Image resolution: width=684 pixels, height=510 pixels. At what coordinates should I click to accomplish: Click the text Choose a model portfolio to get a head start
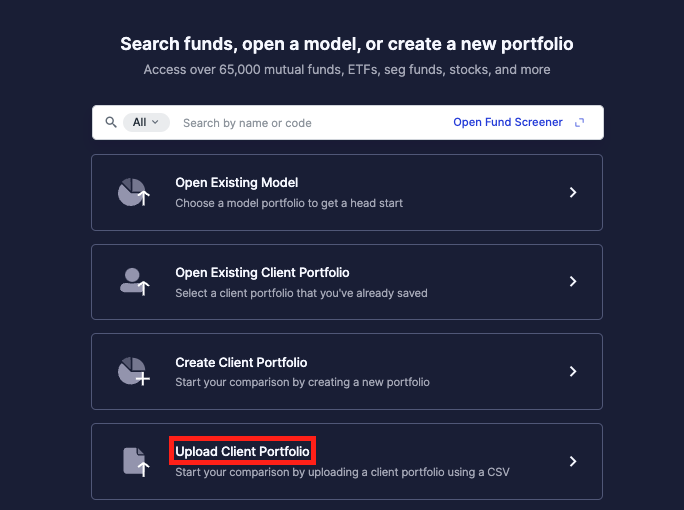[x=289, y=203]
